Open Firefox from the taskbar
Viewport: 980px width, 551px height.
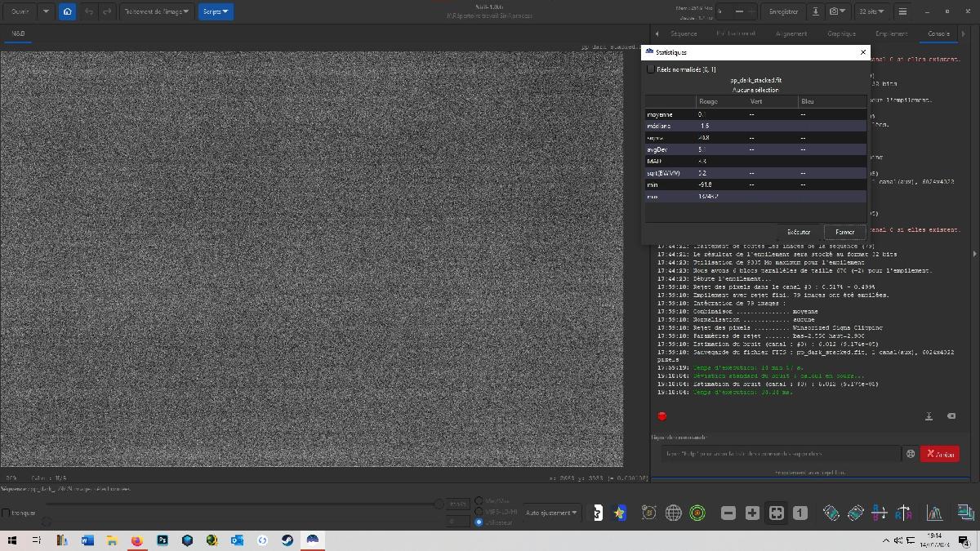(x=137, y=540)
